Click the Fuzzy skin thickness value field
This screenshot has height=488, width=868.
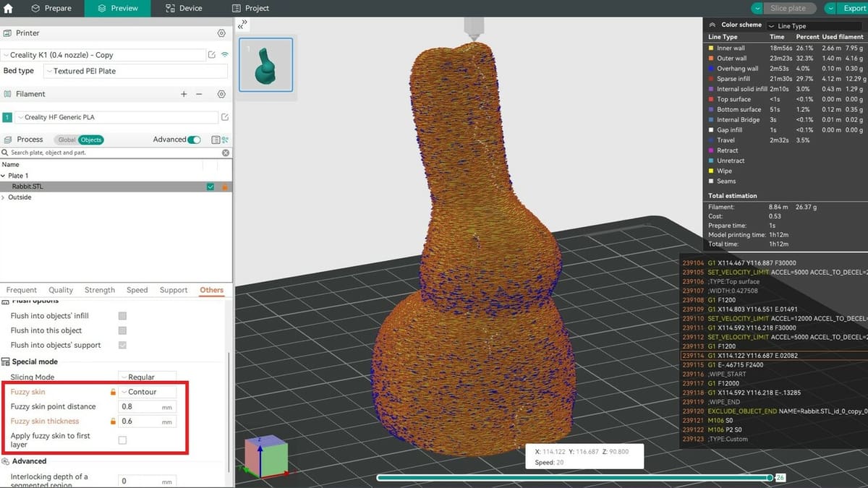[x=147, y=421]
